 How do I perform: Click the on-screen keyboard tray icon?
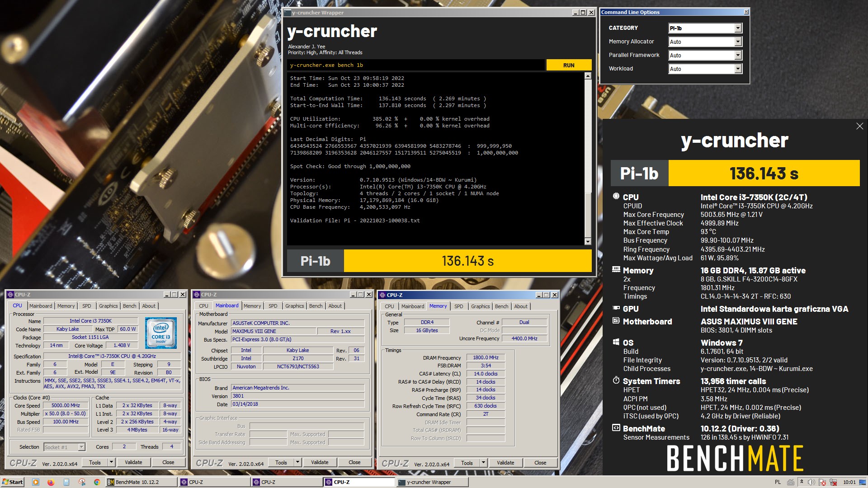[791, 482]
